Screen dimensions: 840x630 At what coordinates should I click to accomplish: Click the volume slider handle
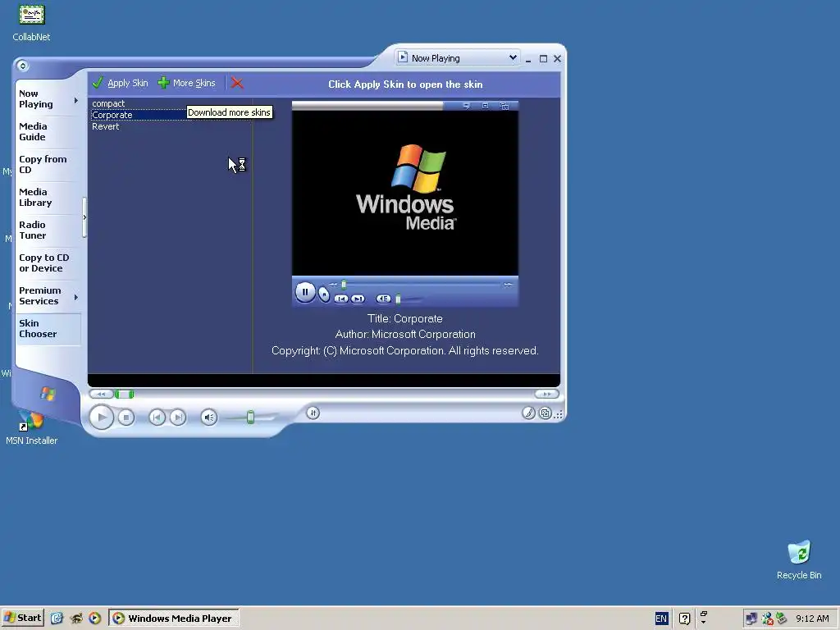[250, 418]
